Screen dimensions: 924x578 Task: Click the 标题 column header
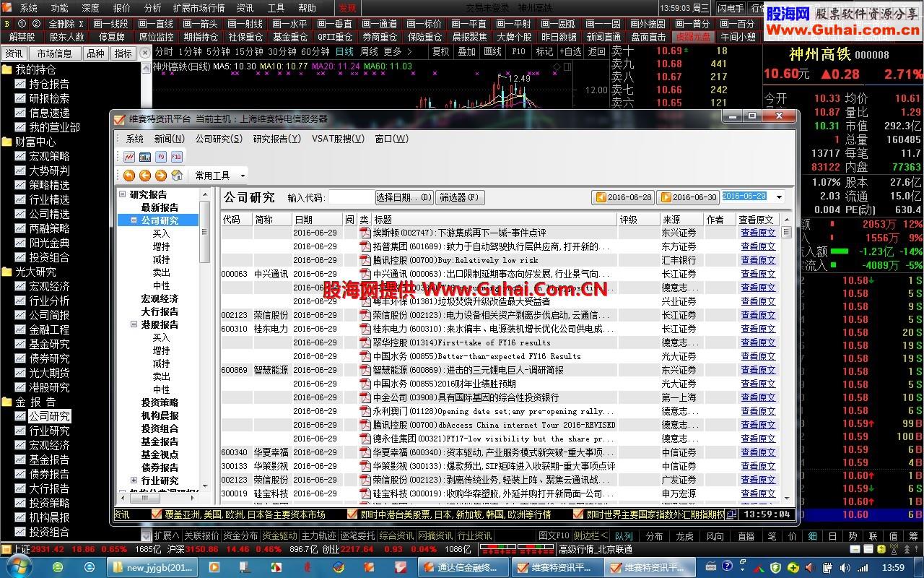pos(494,220)
